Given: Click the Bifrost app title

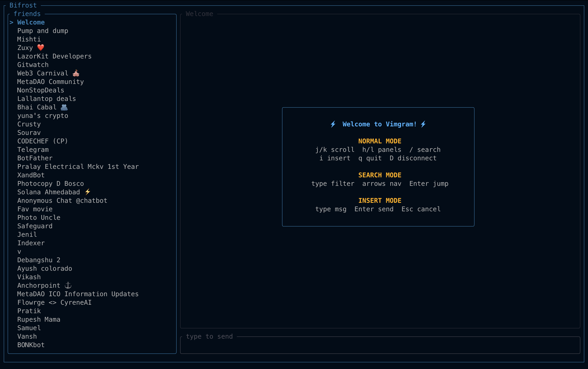Looking at the screenshot, I should tap(23, 5).
